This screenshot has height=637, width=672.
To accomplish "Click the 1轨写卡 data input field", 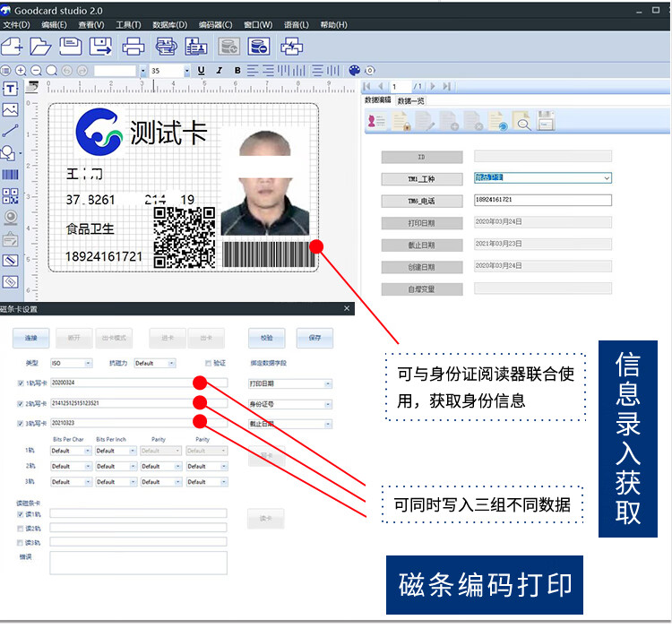I will pyautogui.click(x=139, y=383).
